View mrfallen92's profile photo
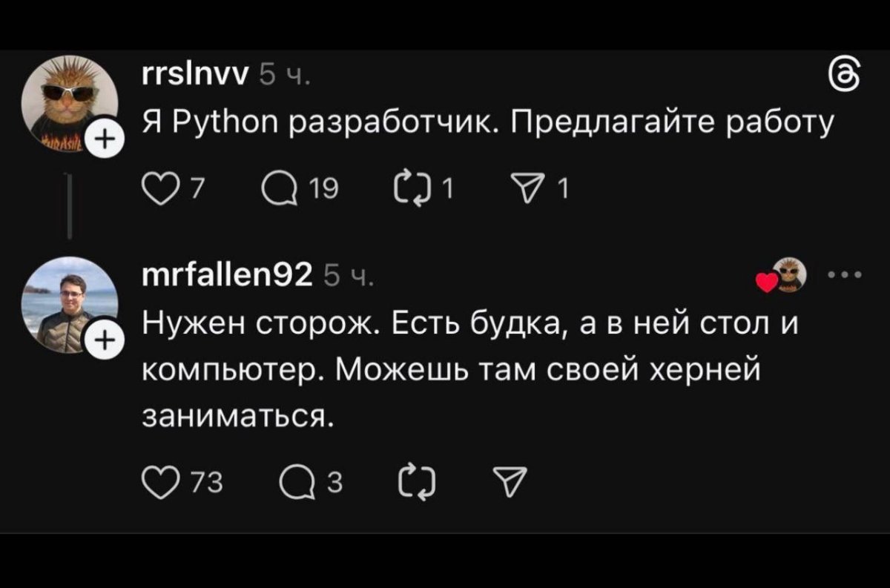The width and height of the screenshot is (890, 588). click(69, 304)
